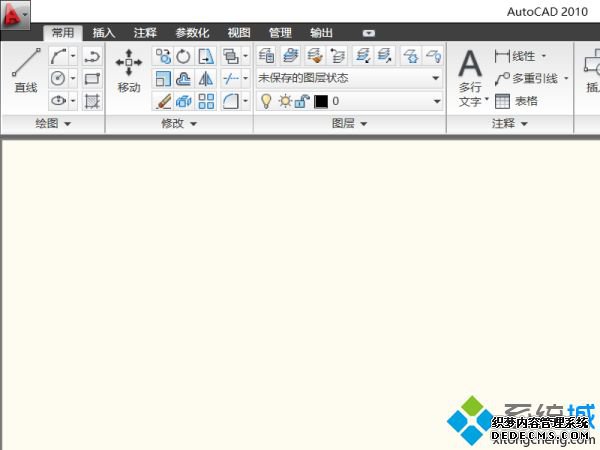Click the ribbon minimize button after 输出
This screenshot has height=450, width=600.
(369, 33)
